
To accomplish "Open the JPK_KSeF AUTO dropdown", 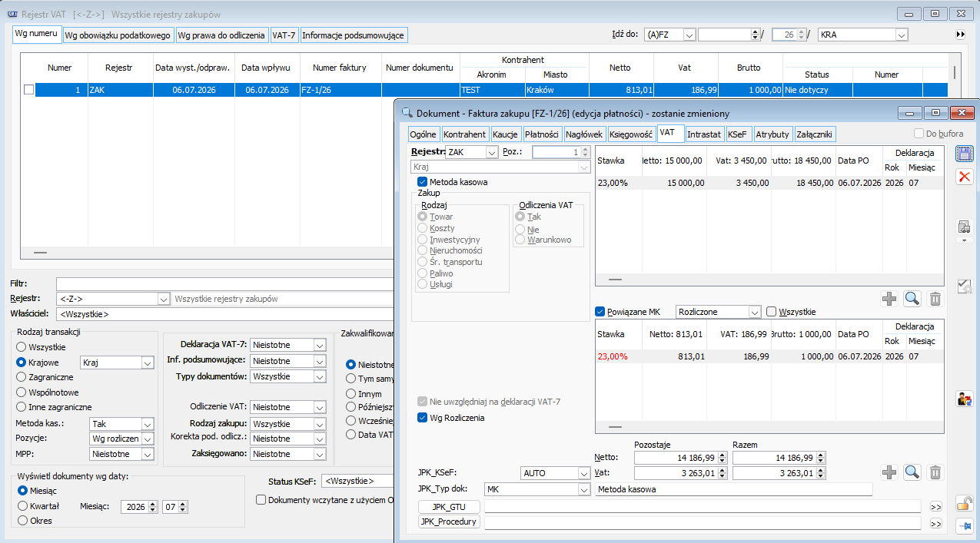I will tap(583, 473).
